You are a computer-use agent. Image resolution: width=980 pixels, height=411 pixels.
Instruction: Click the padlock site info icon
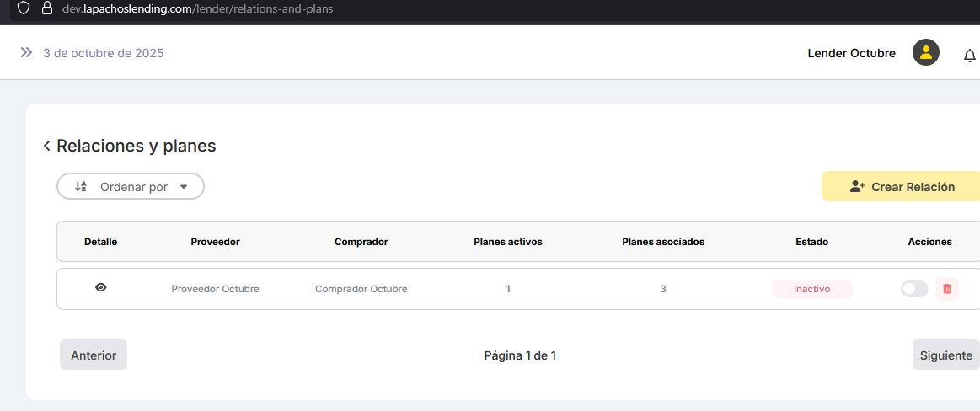(47, 8)
